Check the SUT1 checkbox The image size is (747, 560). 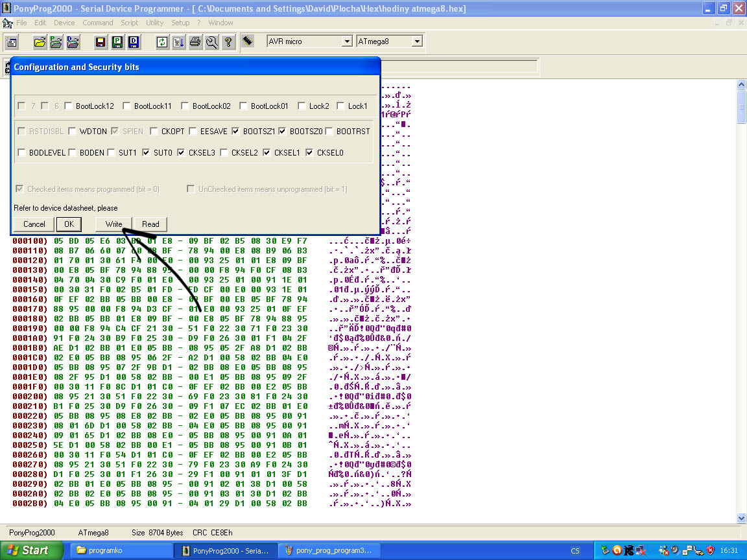111,152
